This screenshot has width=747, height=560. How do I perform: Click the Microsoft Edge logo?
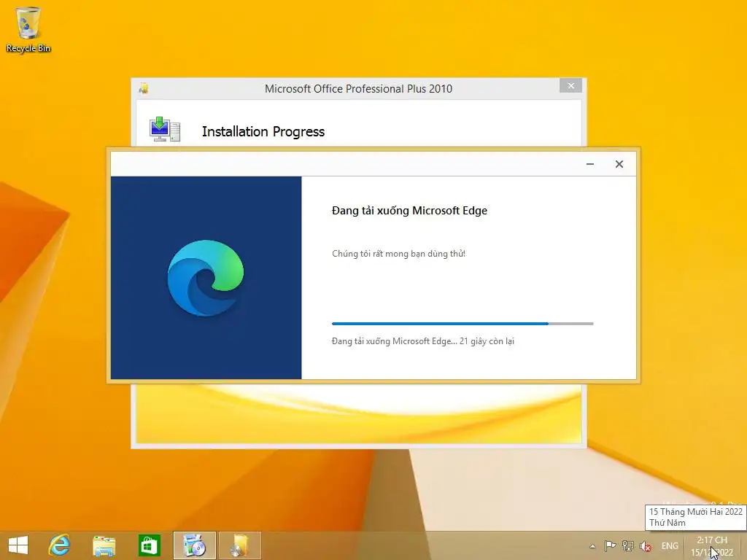coord(206,278)
